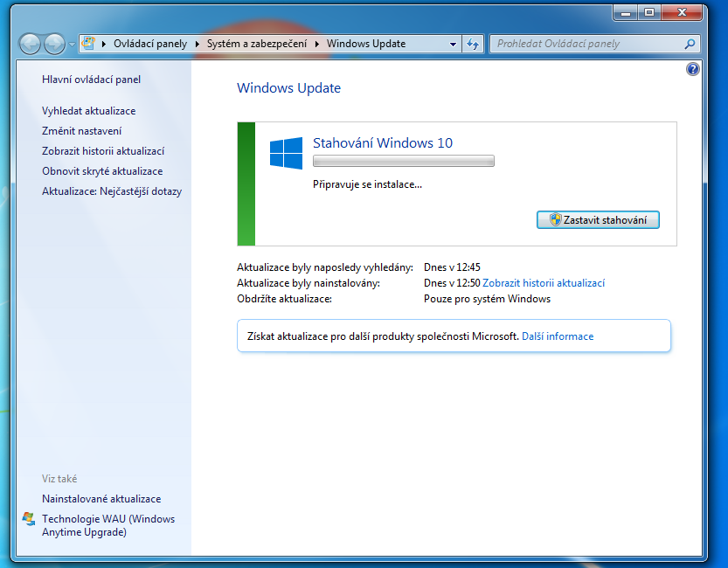Click Vyhledat aktualizace

click(x=88, y=111)
